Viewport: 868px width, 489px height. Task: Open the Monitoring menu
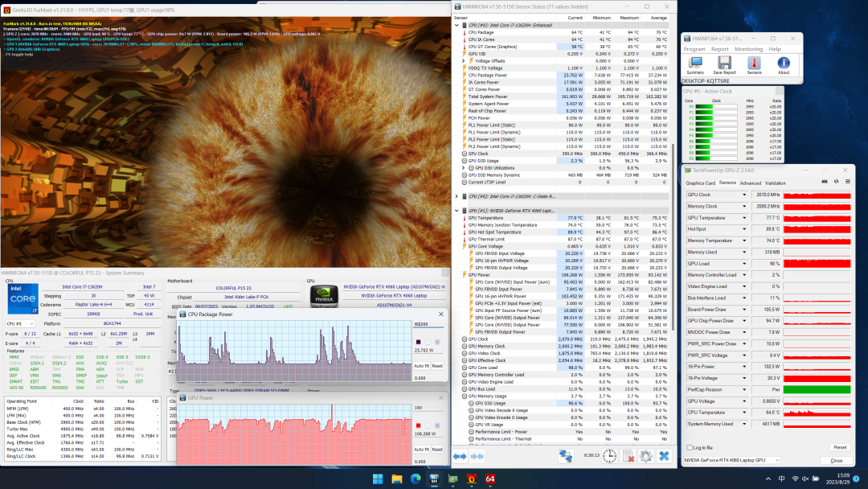(x=748, y=49)
